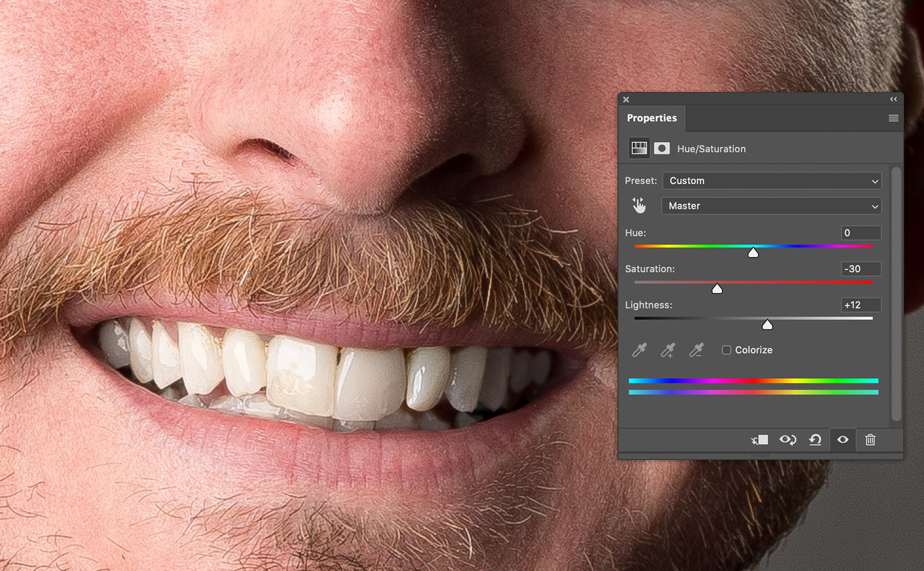This screenshot has height=571, width=924.
Task: Open the Master color range dropdown
Action: click(x=772, y=206)
